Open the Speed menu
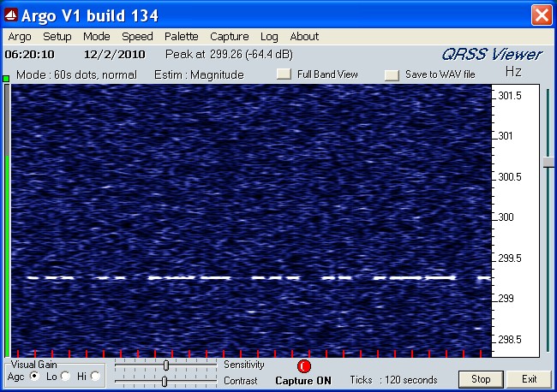 (x=137, y=37)
